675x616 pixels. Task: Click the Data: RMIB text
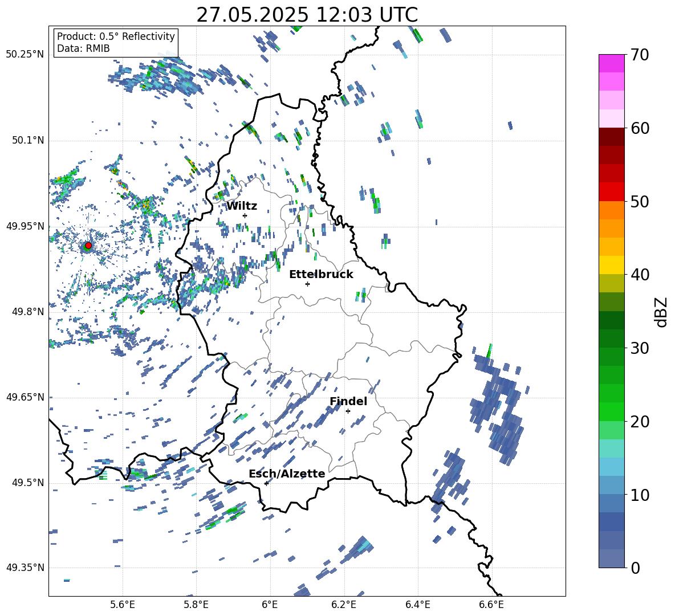(83, 48)
